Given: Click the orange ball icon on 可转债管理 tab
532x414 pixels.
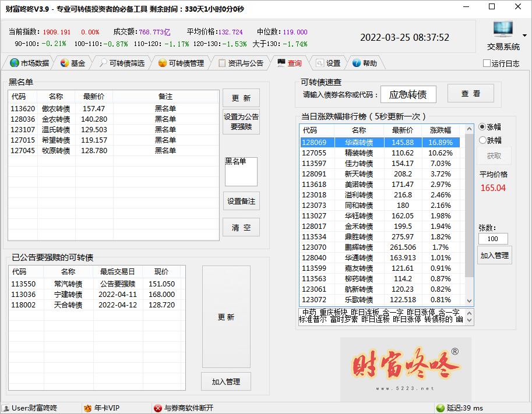Looking at the screenshot, I should click(x=163, y=63).
